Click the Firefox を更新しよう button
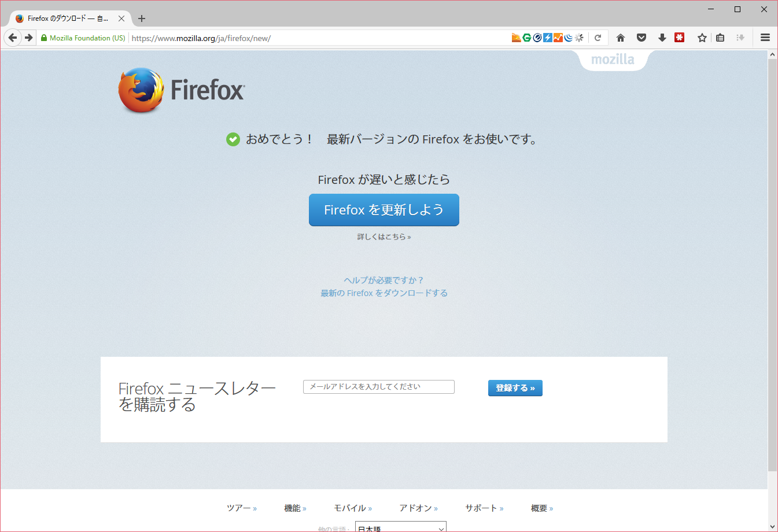This screenshot has height=532, width=778. click(384, 210)
